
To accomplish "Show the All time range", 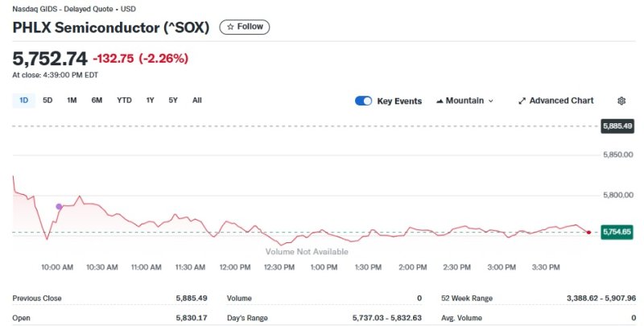I will coord(196,101).
